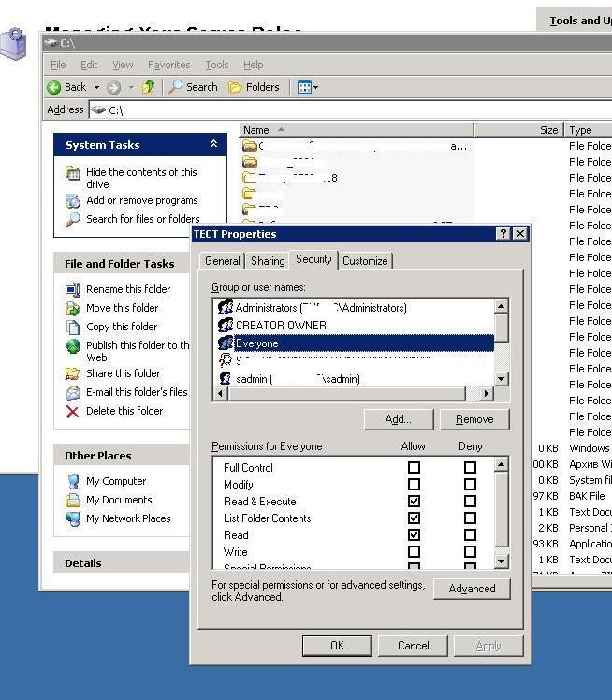Toggle the Folders pane button
Image resolution: width=612 pixels, height=700 pixels.
254,87
